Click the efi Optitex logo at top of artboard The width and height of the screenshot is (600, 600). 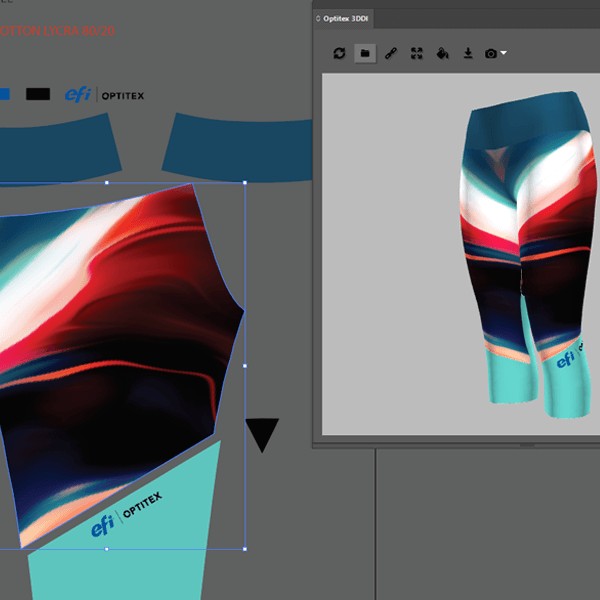(104, 95)
